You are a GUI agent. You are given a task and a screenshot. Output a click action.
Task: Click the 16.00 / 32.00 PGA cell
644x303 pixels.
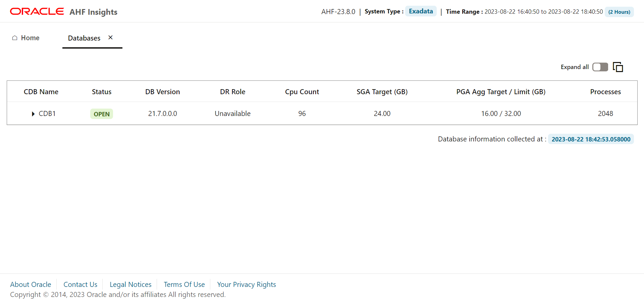(501, 114)
